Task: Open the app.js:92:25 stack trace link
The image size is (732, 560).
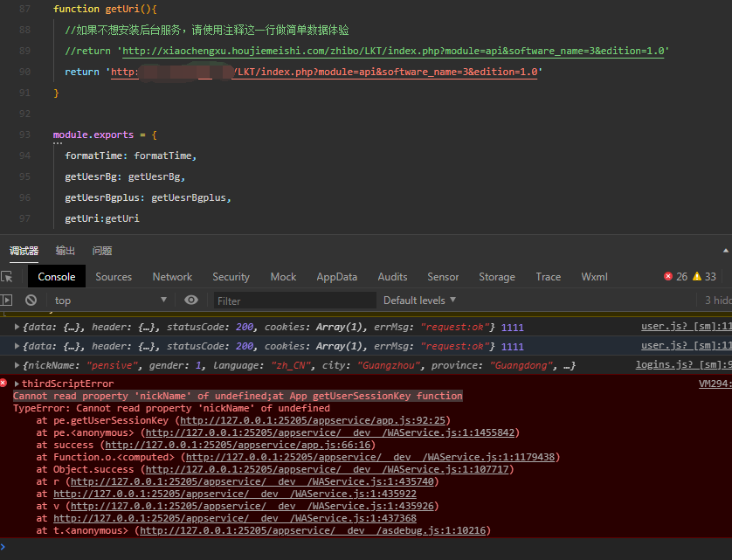Action: pyautogui.click(x=313, y=420)
